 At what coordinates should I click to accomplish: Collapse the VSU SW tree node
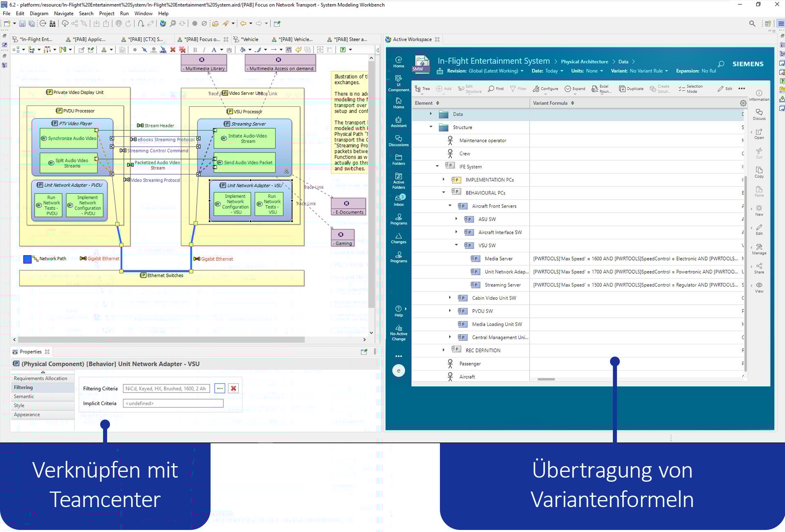click(457, 245)
